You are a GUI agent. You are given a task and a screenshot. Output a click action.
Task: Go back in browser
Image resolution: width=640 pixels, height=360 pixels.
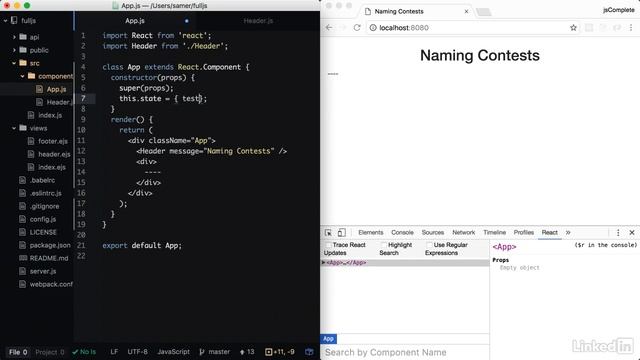tap(329, 28)
